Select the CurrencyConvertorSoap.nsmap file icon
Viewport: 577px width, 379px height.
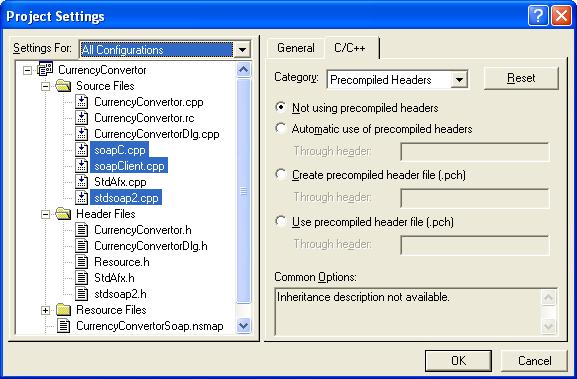point(64,326)
